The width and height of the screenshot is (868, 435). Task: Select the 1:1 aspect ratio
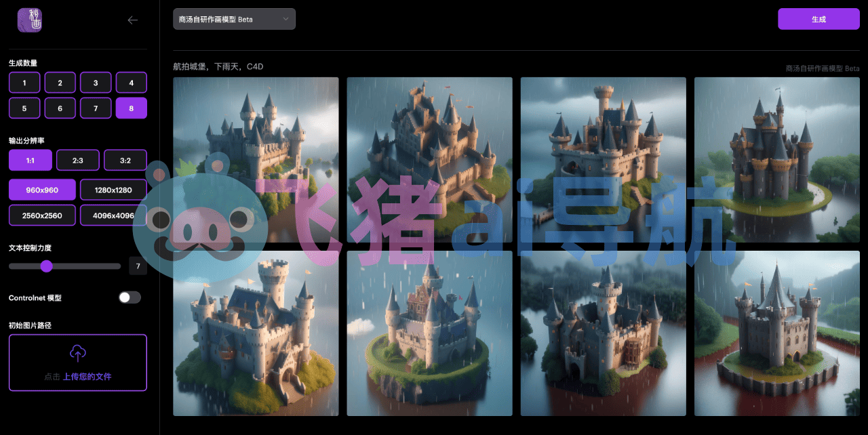click(x=31, y=161)
